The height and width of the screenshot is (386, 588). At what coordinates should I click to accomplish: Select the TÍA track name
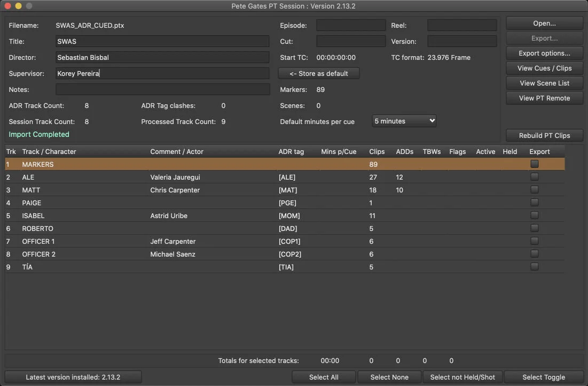click(27, 267)
